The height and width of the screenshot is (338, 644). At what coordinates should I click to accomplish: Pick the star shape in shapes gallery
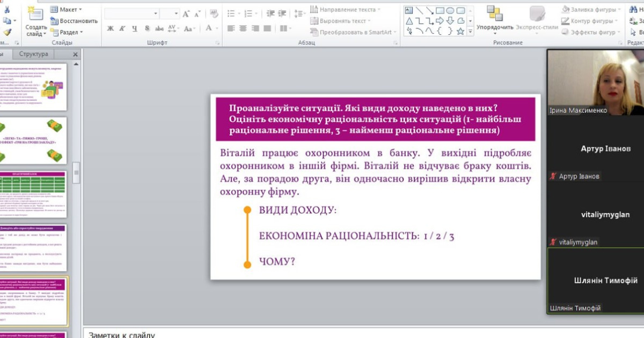pos(460,31)
